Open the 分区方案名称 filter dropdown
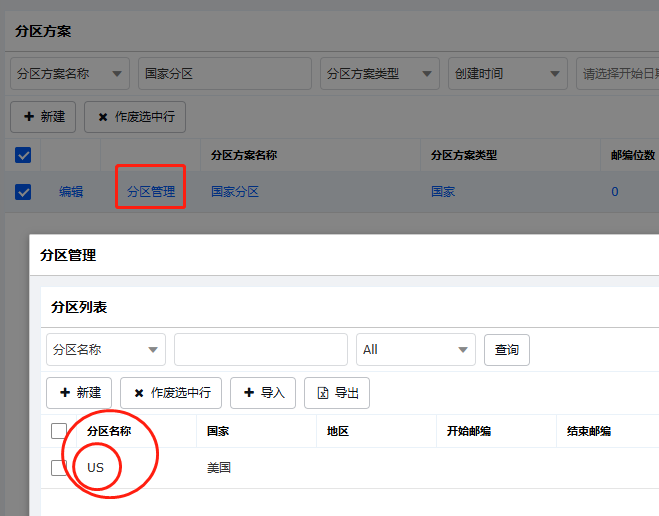This screenshot has height=516, width=659. coord(70,74)
